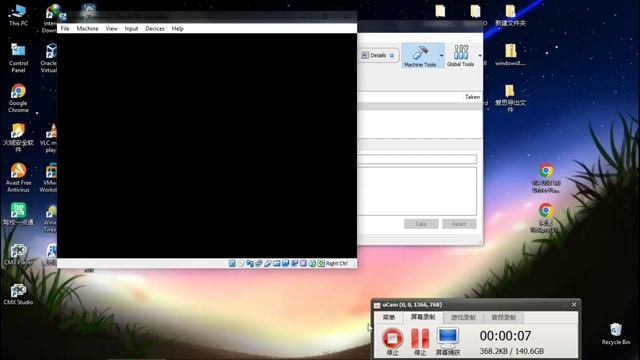Screen dimensions: 640x360
Task: Click the Right Ctrl host key label
Action: coord(337,263)
